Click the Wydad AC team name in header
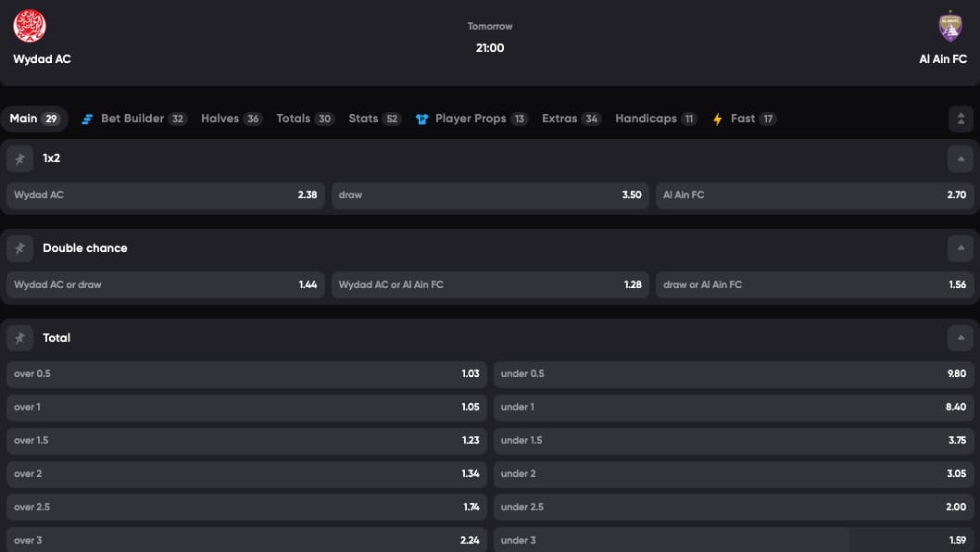Screen dimensions: 980x552 42,59
